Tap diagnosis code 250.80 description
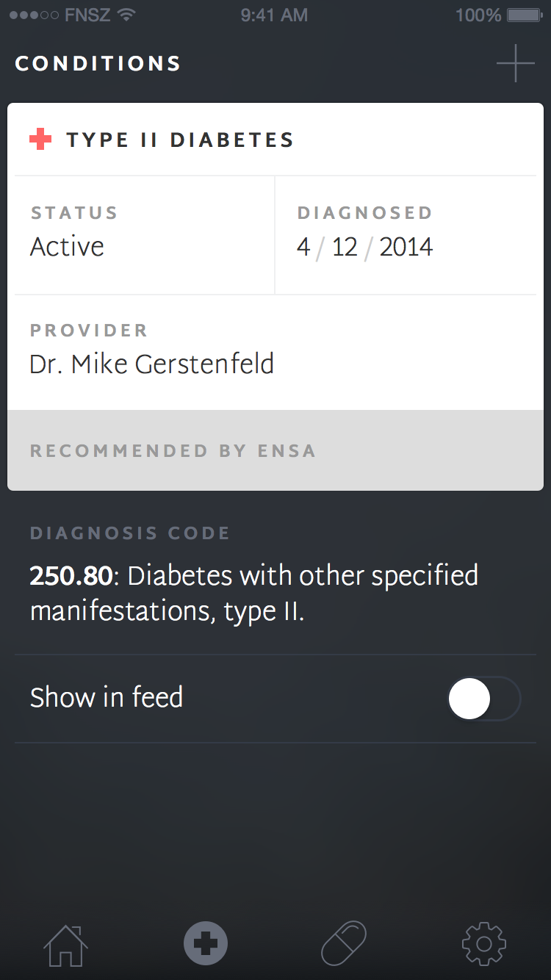 pos(253,593)
